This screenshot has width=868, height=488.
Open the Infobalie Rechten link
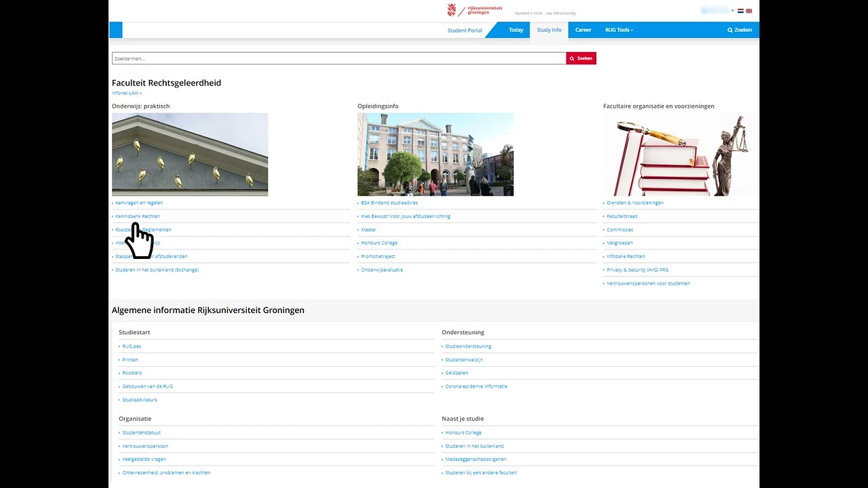pos(626,256)
